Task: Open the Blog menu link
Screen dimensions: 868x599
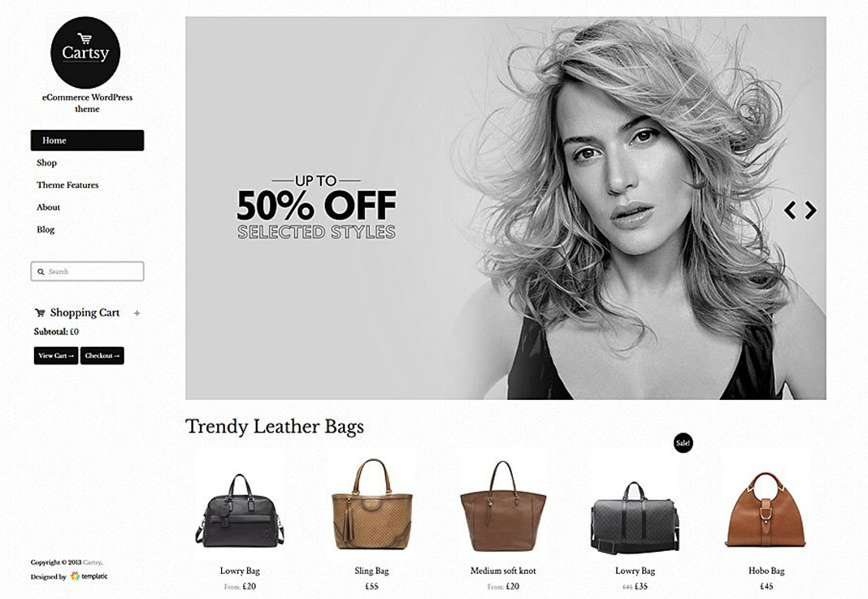Action: [46, 229]
